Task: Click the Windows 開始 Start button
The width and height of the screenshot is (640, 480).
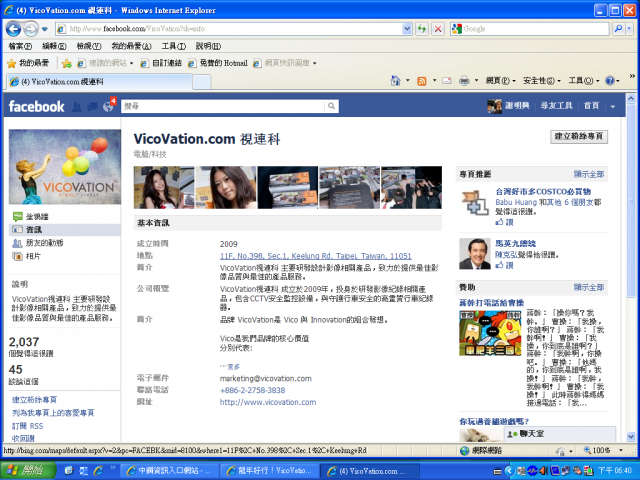Action: [x=28, y=471]
